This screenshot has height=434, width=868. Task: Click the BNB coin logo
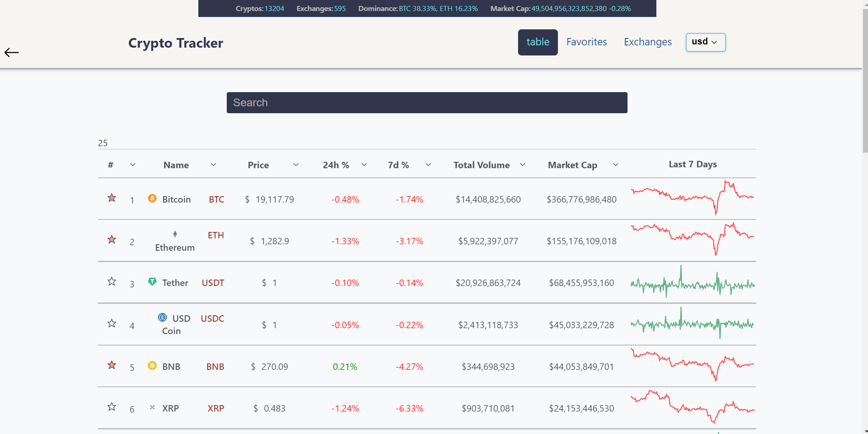pyautogui.click(x=152, y=365)
